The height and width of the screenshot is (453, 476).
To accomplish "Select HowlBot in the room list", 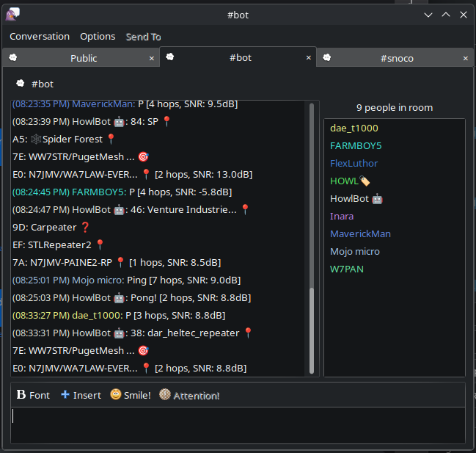I will pyautogui.click(x=356, y=199).
